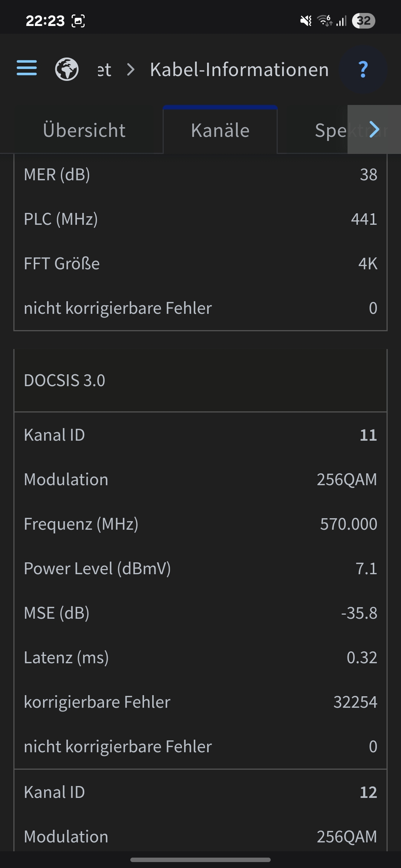
Task: Tap the Kanal ID 12 row
Action: [200, 792]
